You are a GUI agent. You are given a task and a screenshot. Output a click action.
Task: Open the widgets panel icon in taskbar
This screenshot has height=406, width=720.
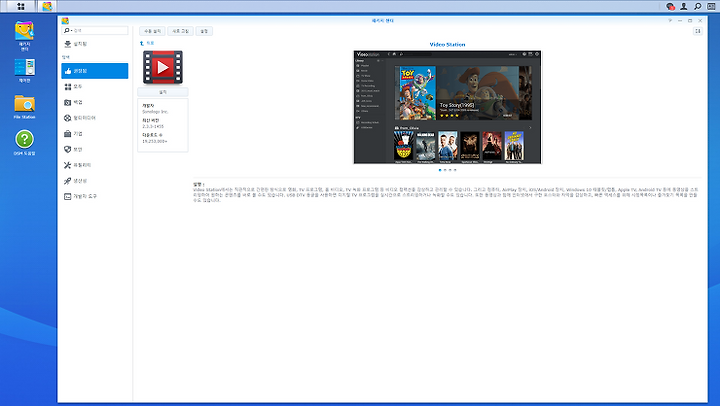[x=711, y=6]
